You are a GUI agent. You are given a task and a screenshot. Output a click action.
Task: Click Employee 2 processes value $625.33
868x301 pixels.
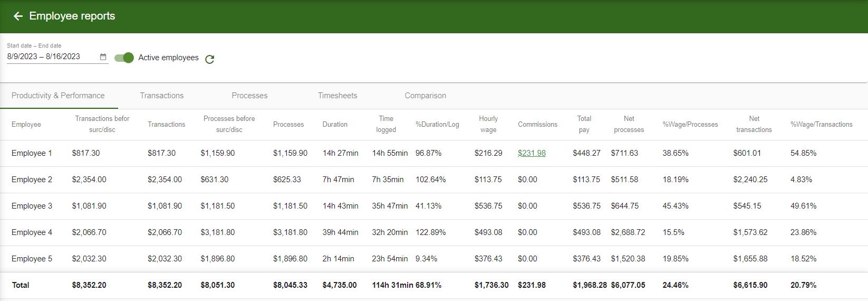click(287, 180)
